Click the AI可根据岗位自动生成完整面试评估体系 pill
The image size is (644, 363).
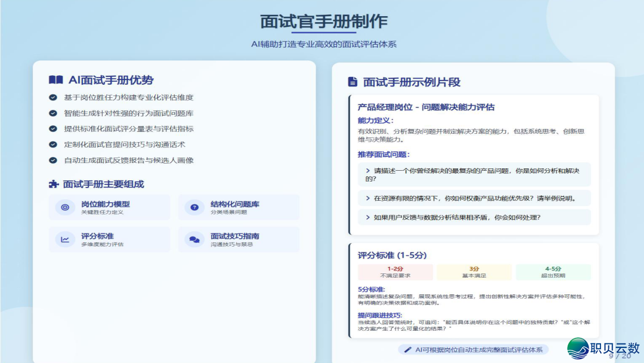click(x=473, y=349)
